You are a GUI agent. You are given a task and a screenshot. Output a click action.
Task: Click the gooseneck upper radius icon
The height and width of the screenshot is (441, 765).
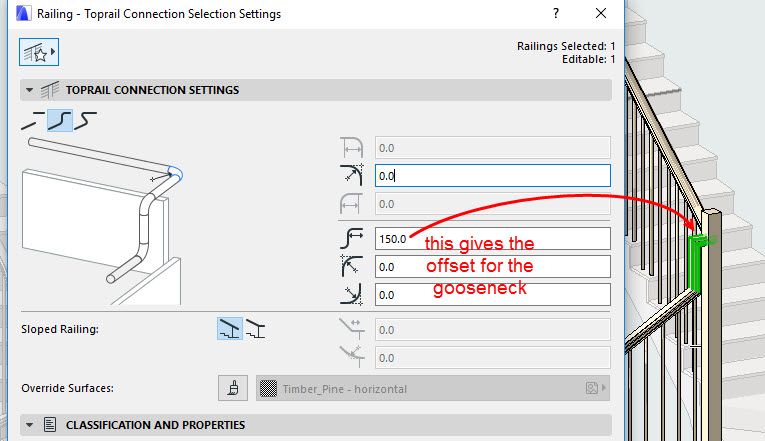pos(352,267)
